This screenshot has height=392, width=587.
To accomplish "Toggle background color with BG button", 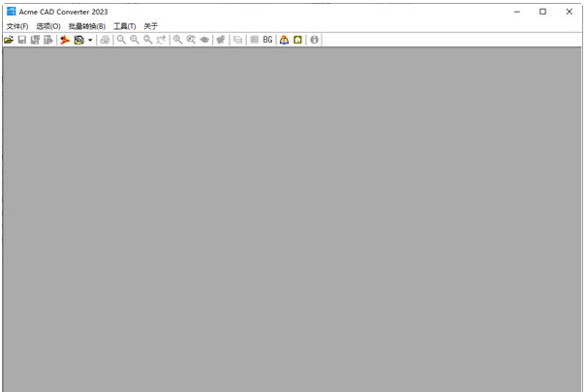I will (x=267, y=40).
